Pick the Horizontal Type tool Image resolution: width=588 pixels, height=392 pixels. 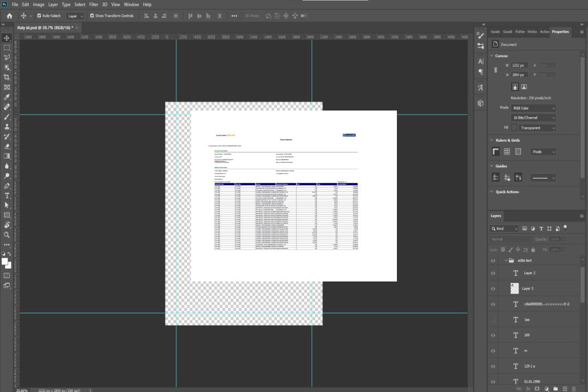tap(7, 195)
